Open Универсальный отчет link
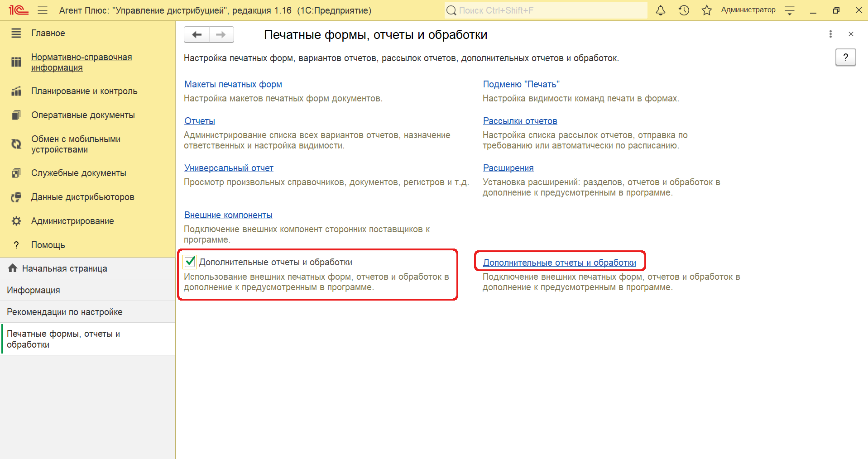 coord(229,168)
